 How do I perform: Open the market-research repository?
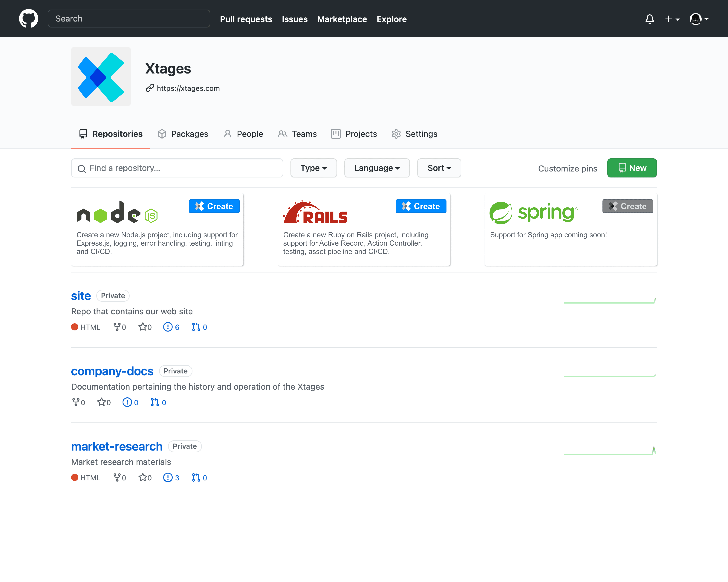(x=117, y=446)
